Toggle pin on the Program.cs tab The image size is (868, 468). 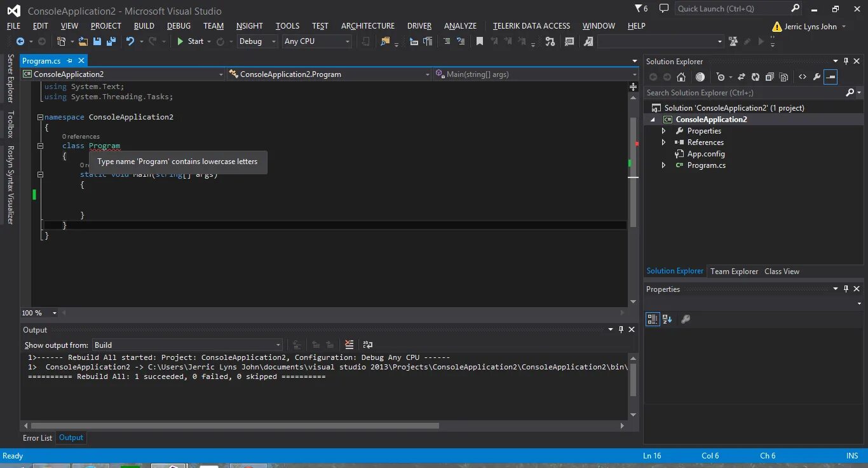click(70, 60)
